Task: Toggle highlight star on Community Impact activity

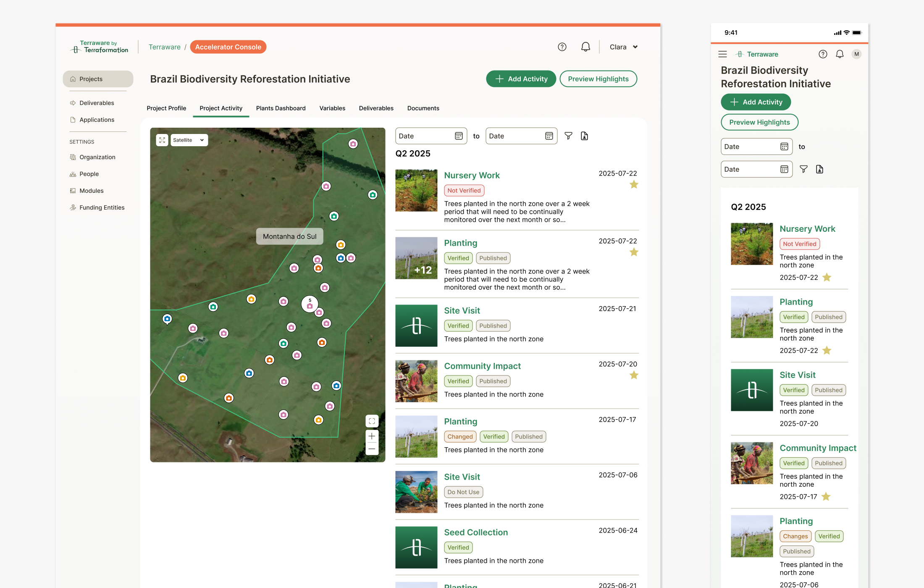Action: pyautogui.click(x=634, y=375)
